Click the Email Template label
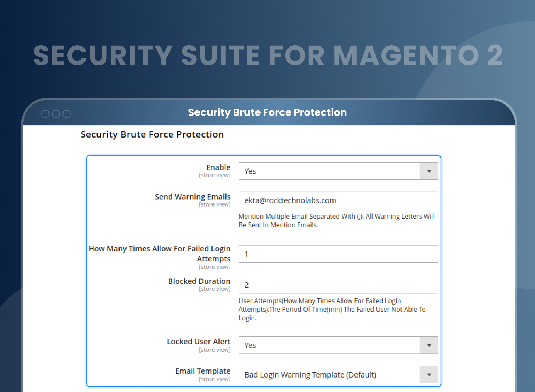535x392 pixels. (203, 371)
